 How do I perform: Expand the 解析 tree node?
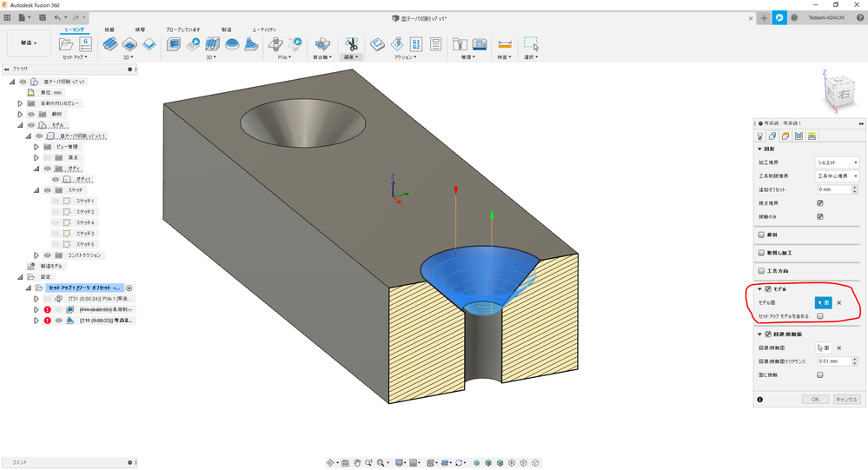coord(20,114)
